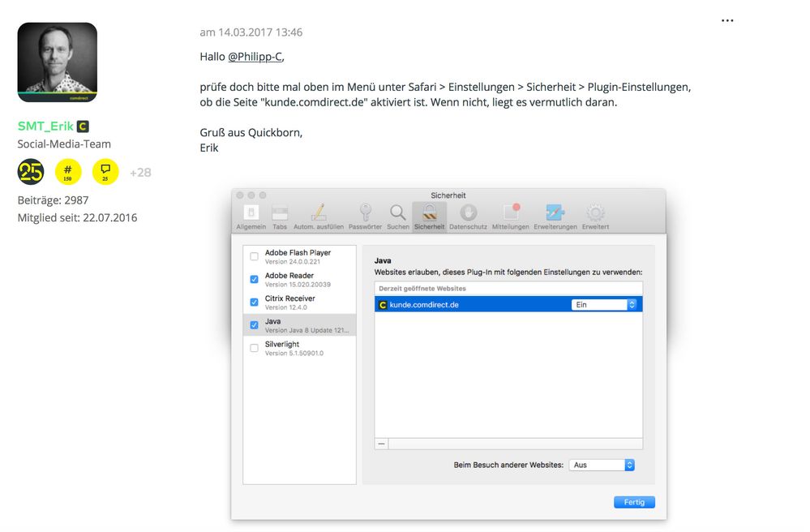Open the Tabs preferences icon
Screen dimensions: 810x532
coord(280,213)
